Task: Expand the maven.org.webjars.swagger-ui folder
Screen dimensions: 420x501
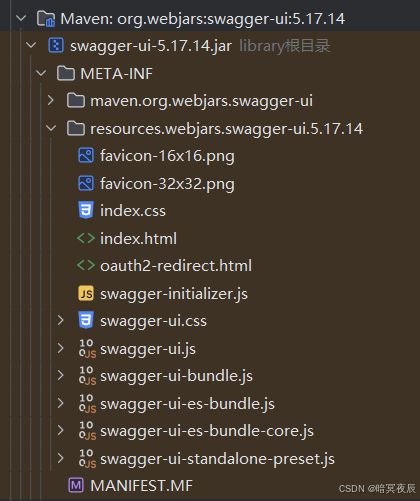Action: point(51,100)
